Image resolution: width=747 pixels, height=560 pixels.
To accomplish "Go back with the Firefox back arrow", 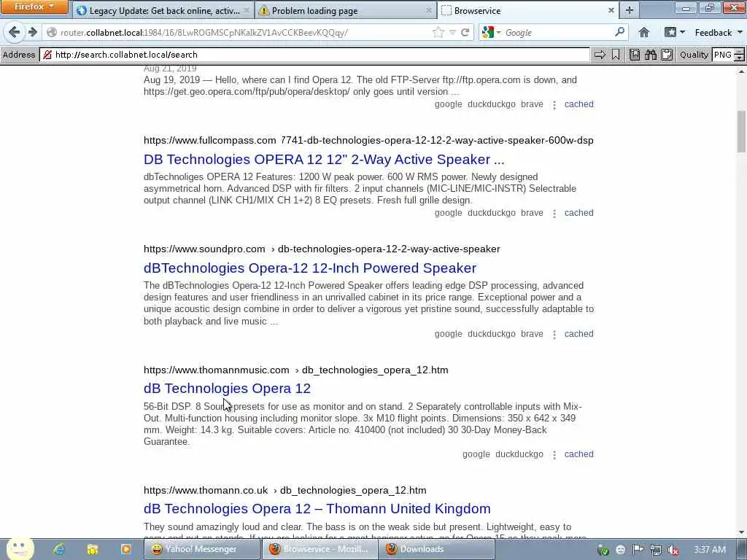I will tap(15, 32).
